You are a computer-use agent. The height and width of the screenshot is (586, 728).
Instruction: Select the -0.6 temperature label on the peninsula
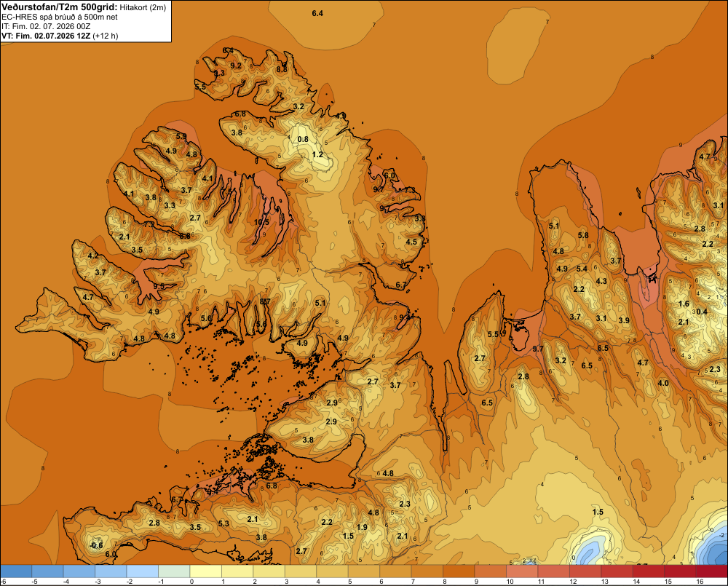[x=96, y=545]
